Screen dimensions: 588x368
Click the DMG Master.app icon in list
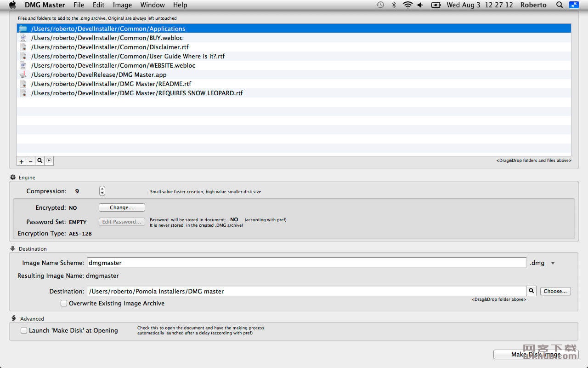pos(23,75)
